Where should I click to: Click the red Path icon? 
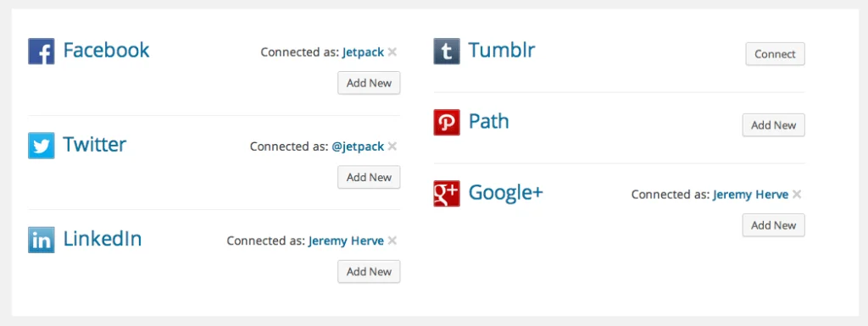point(447,123)
